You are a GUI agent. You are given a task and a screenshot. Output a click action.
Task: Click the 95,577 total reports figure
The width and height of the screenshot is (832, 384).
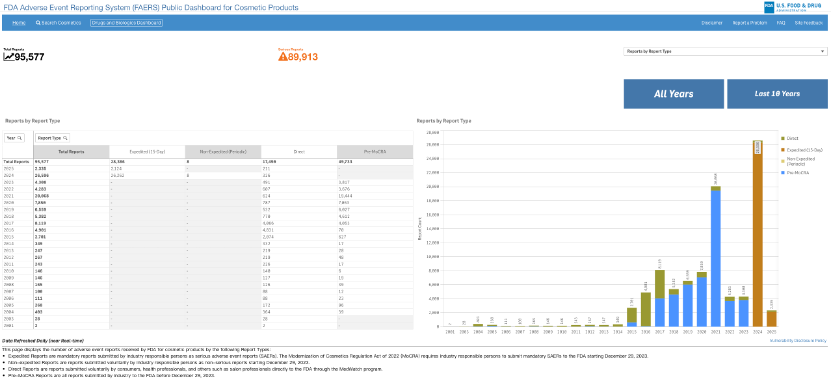point(30,57)
